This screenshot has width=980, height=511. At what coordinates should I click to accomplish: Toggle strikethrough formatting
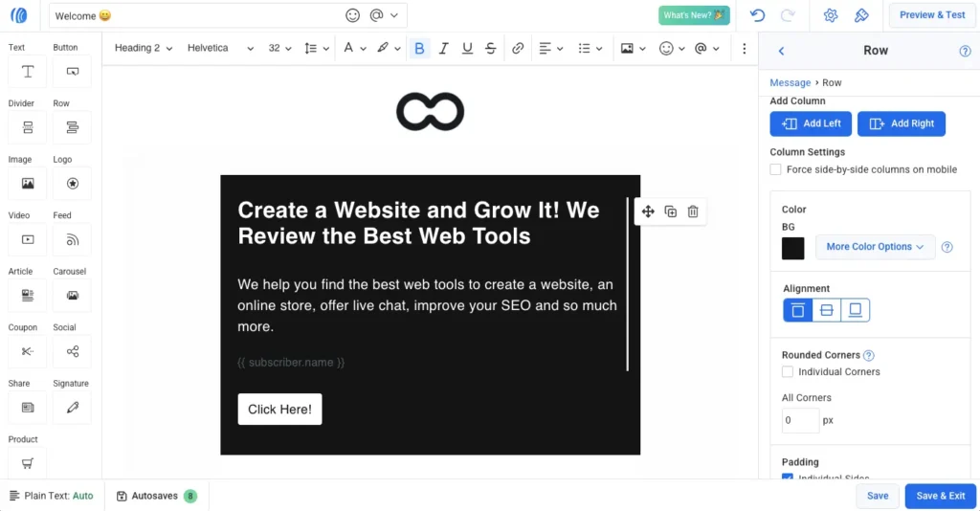pos(491,48)
